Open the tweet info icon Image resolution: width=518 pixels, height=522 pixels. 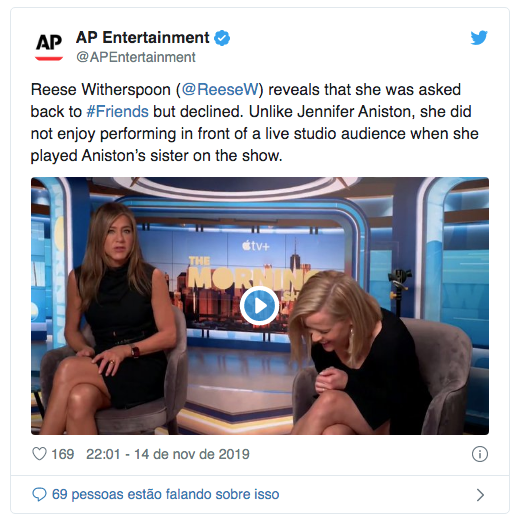(480, 454)
